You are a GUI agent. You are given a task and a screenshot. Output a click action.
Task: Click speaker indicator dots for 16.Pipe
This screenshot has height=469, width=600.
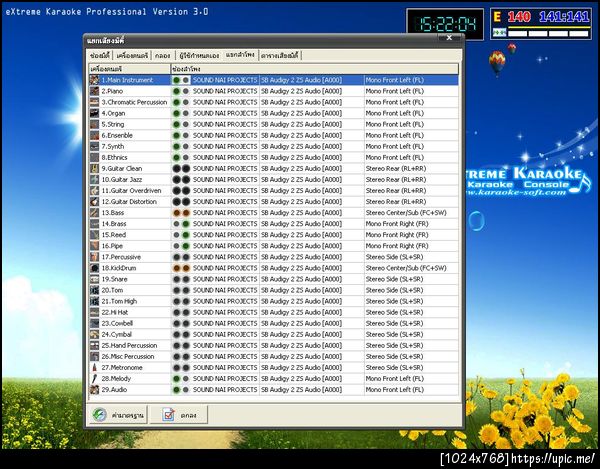click(x=181, y=246)
